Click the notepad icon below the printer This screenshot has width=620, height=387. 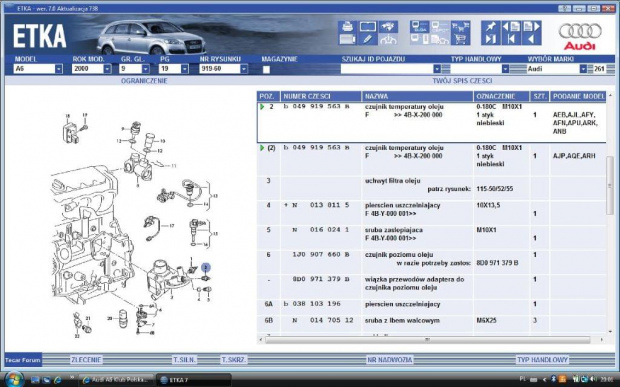347,39
